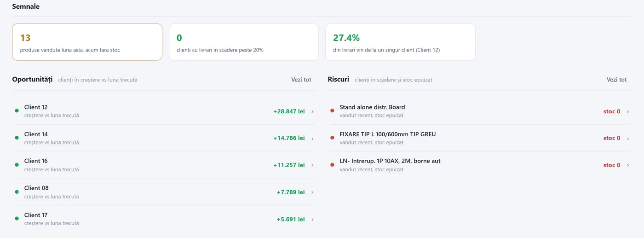Select stoc 0 label for FIXARE TIP L
This screenshot has width=644, height=238.
(612, 138)
